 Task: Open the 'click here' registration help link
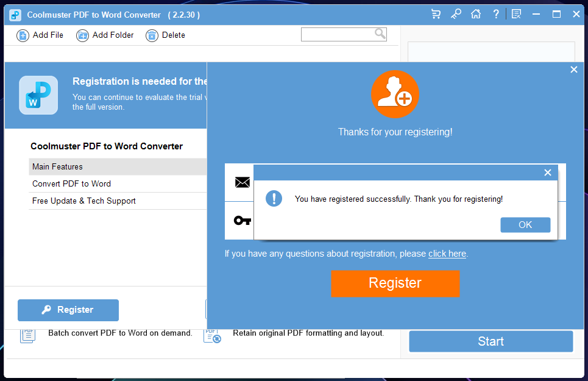pos(447,254)
